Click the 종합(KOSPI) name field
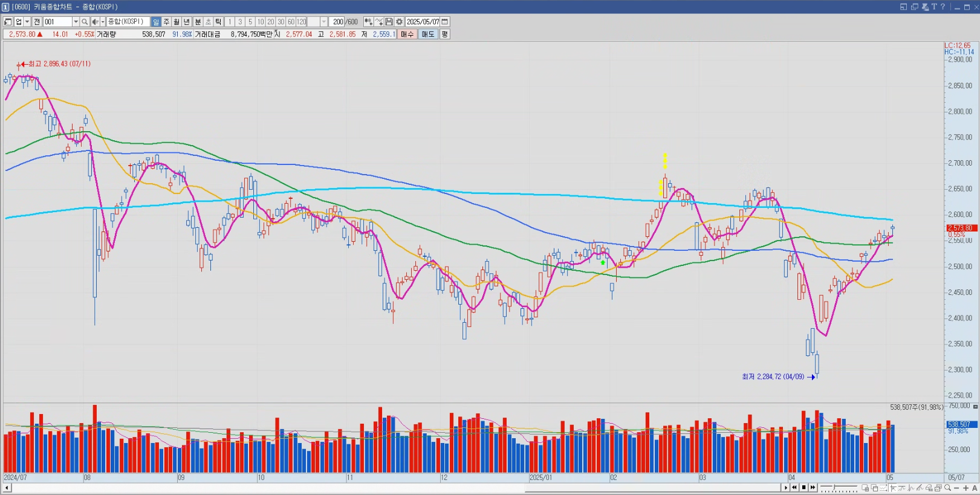 (x=128, y=22)
